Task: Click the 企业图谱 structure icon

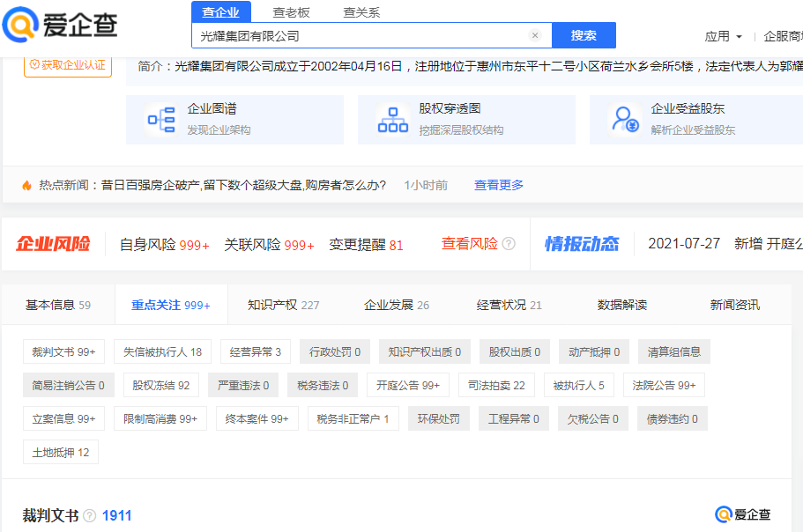Action: 161,120
